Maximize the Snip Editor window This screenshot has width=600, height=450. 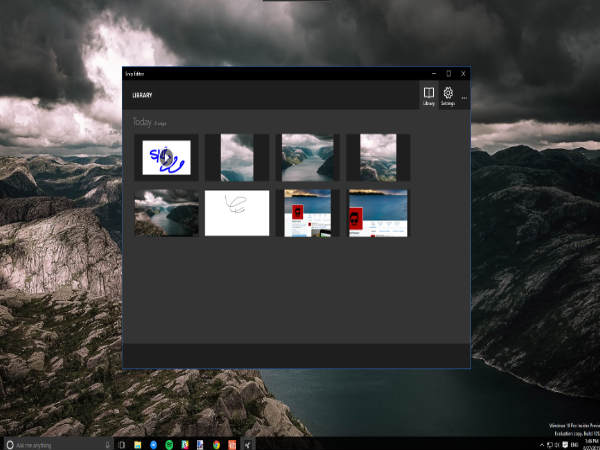448,73
